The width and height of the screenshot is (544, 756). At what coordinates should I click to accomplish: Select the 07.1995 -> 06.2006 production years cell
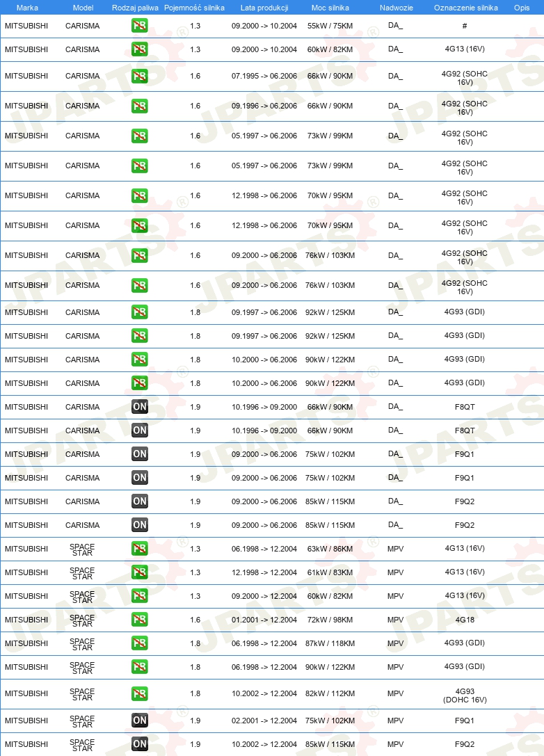pos(264,77)
